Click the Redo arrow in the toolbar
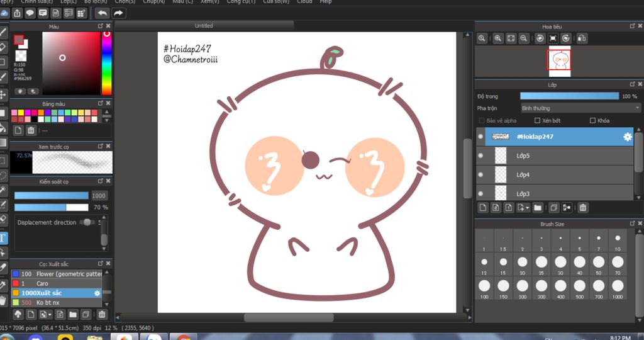 (118, 13)
